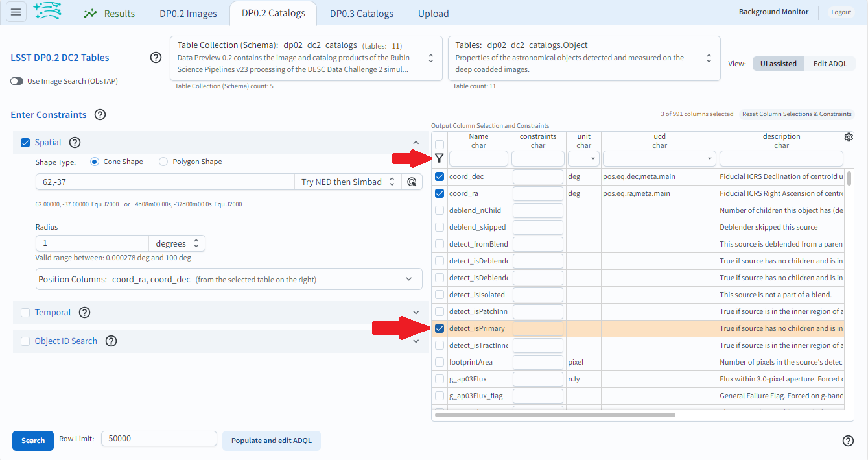This screenshot has height=460, width=868.
Task: Click the Spatial section help icon
Action: click(x=75, y=142)
